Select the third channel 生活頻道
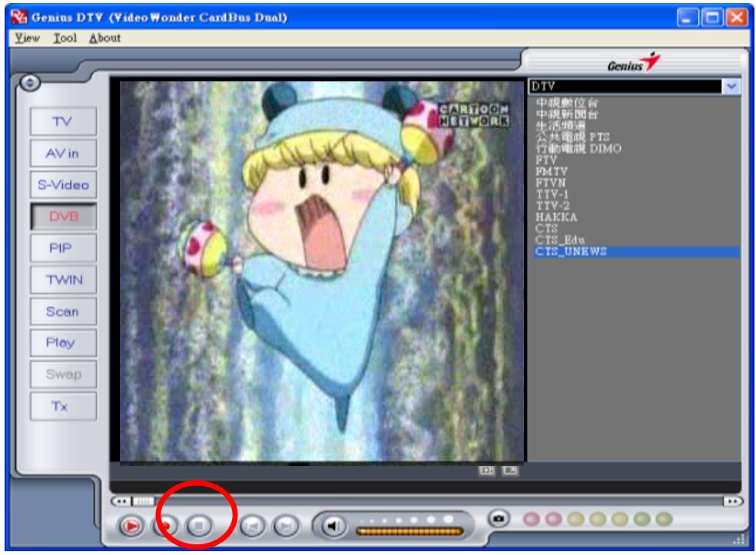 tap(561, 126)
